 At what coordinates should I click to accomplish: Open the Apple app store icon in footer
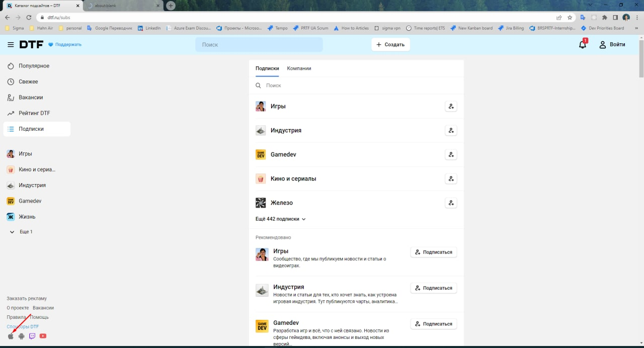[x=11, y=336]
